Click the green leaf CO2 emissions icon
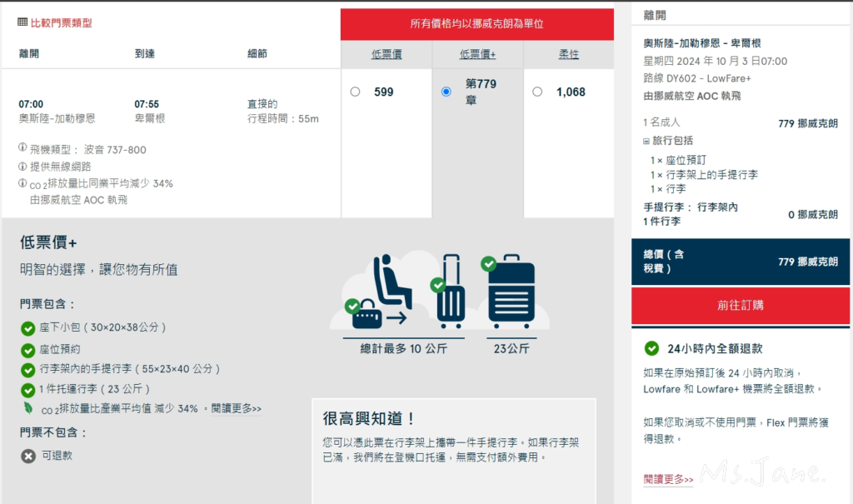Image resolution: width=853 pixels, height=504 pixels. [28, 408]
